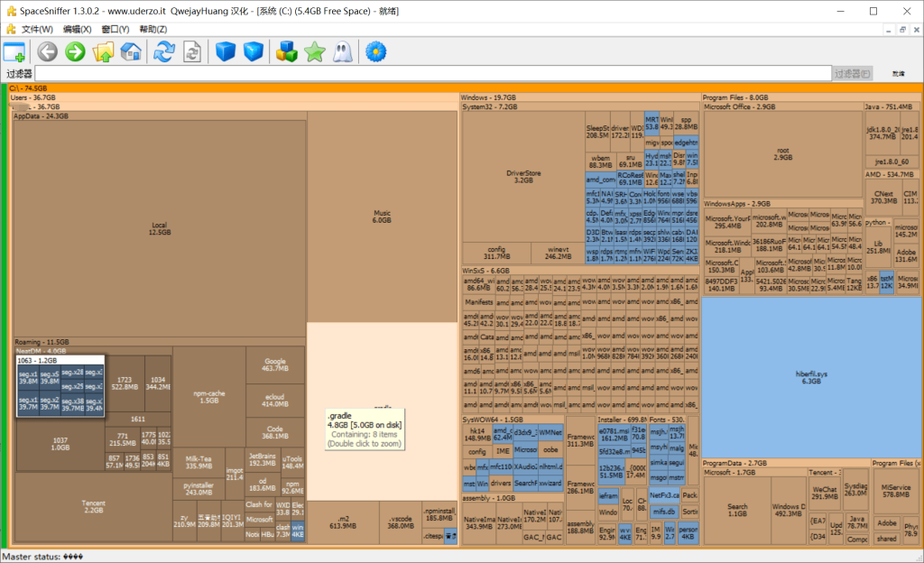Click the Home house icon

(x=131, y=52)
